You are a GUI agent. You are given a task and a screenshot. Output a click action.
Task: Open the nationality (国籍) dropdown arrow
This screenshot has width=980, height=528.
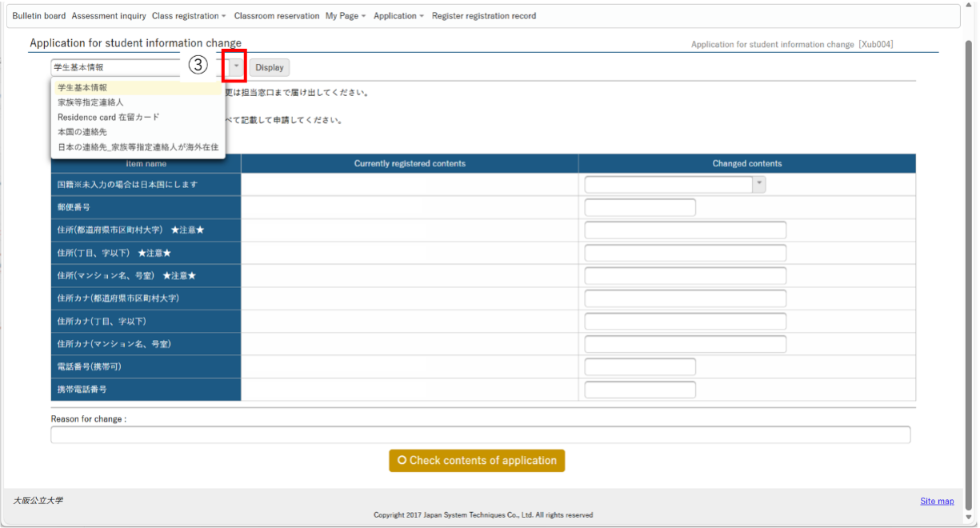click(758, 185)
